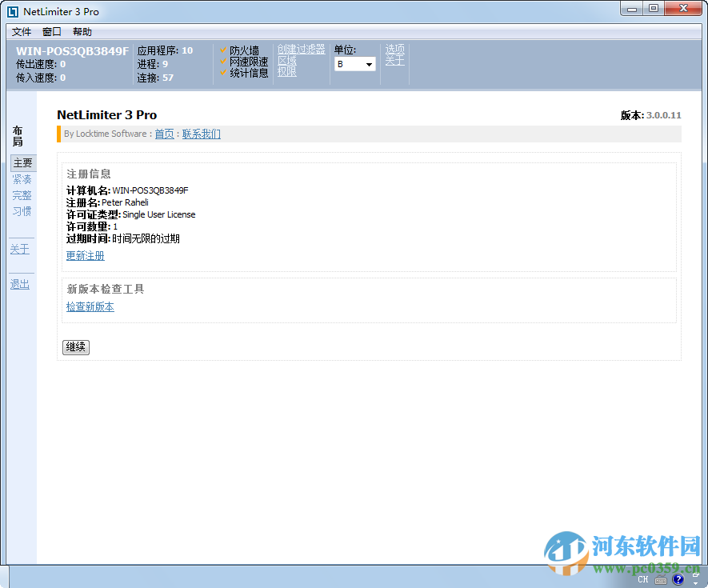Viewport: 708px width, 588px height.
Task: Expand the small arrow below the status bar icons
Action: [694, 583]
